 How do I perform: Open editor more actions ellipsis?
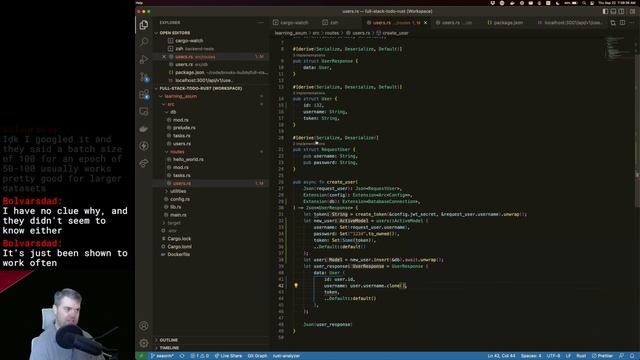point(632,23)
